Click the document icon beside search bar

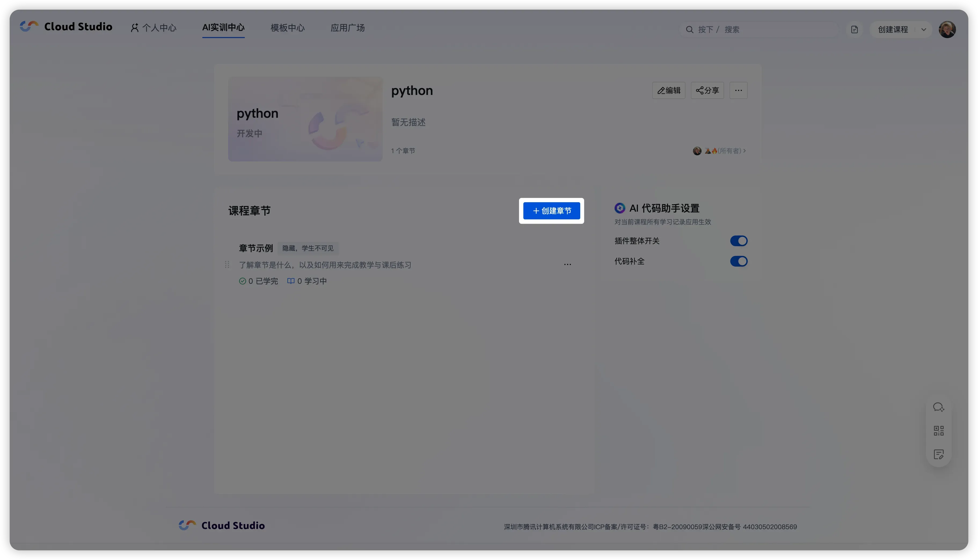(854, 30)
